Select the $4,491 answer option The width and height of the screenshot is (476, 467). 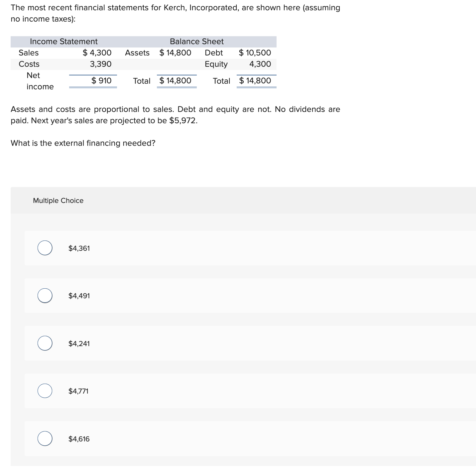(x=45, y=295)
